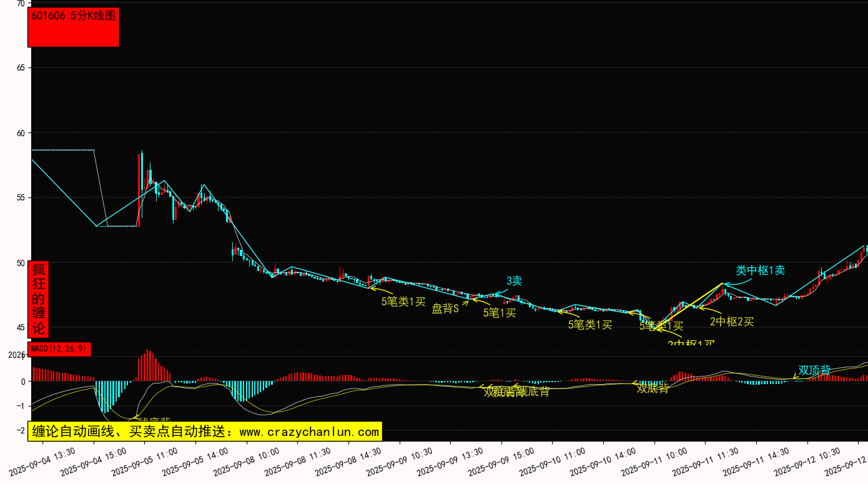Click the 601606 5分K线图 chart title
This screenshot has height=484, width=868.
[x=74, y=16]
